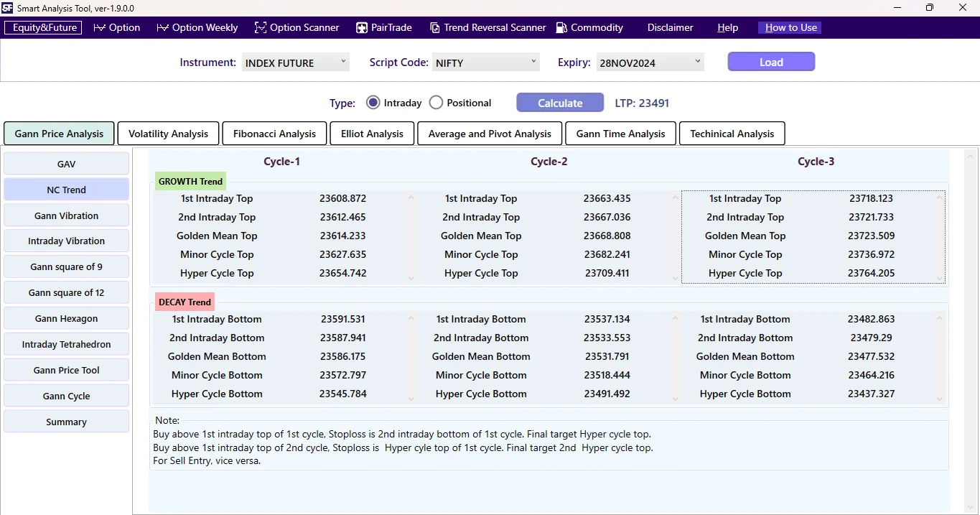The width and height of the screenshot is (980, 515).
Task: Launch Trend Reversal Scanner via its icon
Action: [x=435, y=27]
